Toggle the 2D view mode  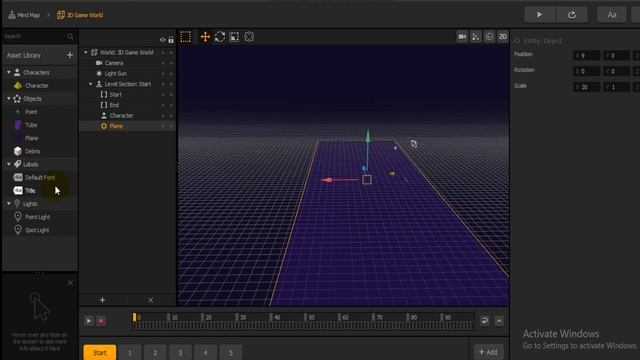click(x=503, y=37)
